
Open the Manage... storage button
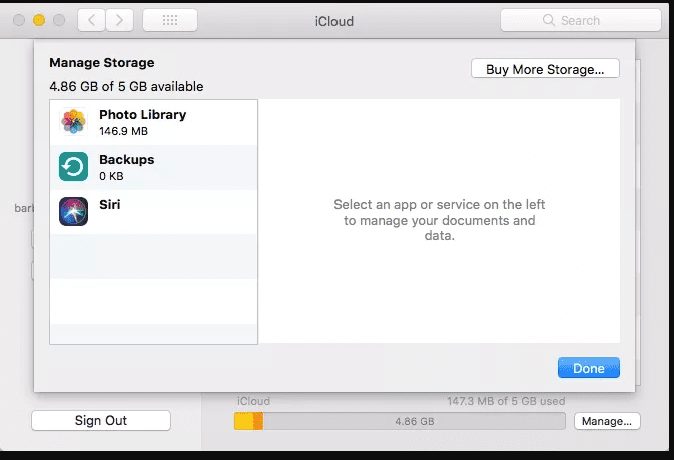[607, 421]
